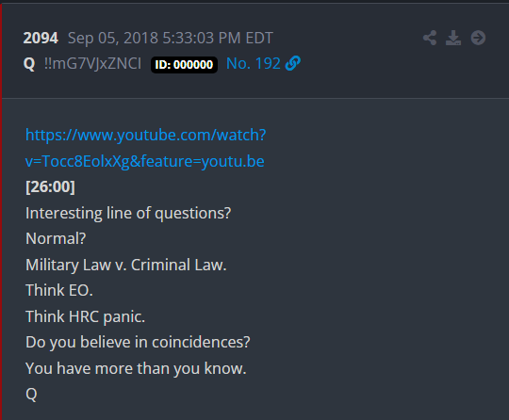Click 'You have more than you know.' line
509x420 pixels.
[x=136, y=369]
